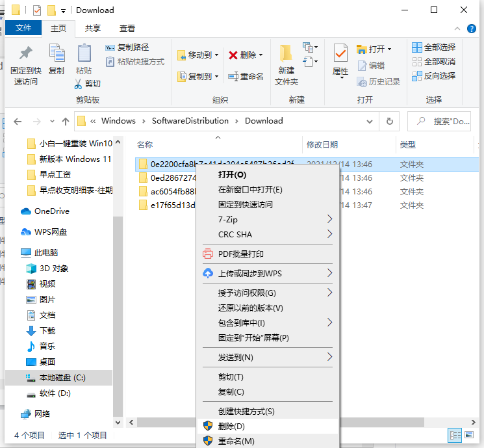Click the refresh button beside address bar
Screen dimensions: 484x448
[389, 121]
